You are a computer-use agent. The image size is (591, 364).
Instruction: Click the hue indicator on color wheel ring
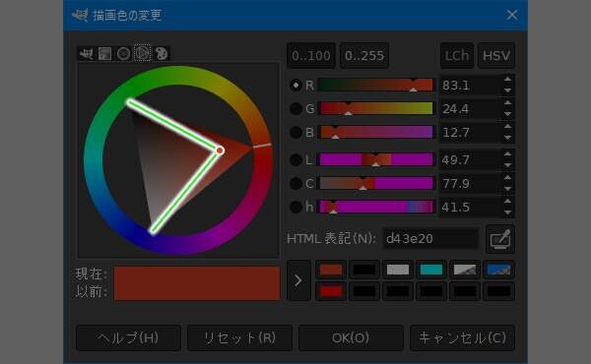tap(262, 146)
